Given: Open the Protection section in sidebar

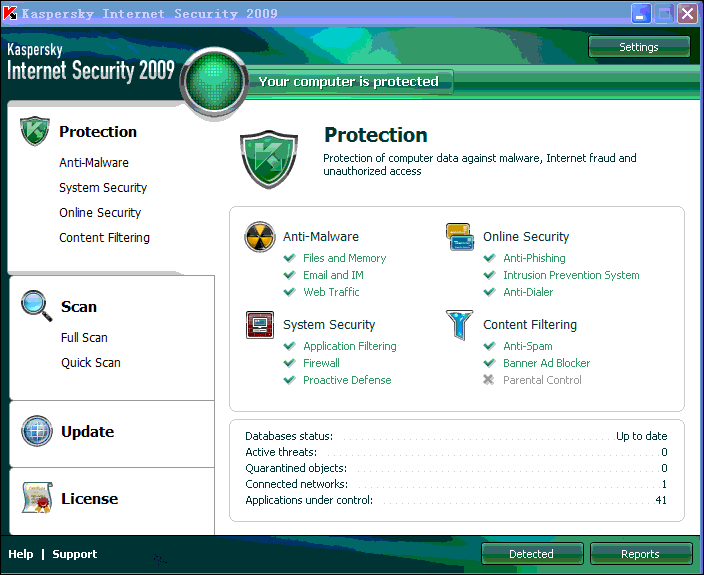Looking at the screenshot, I should [98, 132].
